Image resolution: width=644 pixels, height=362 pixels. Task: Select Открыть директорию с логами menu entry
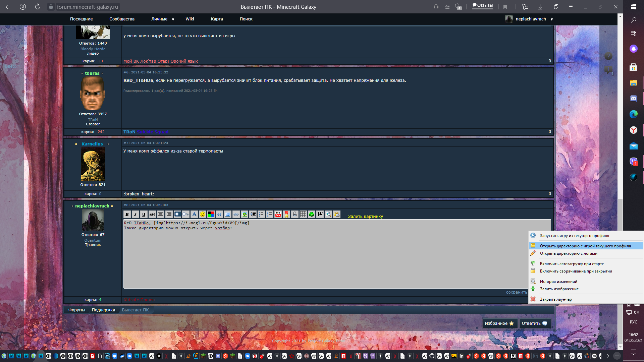click(586, 253)
